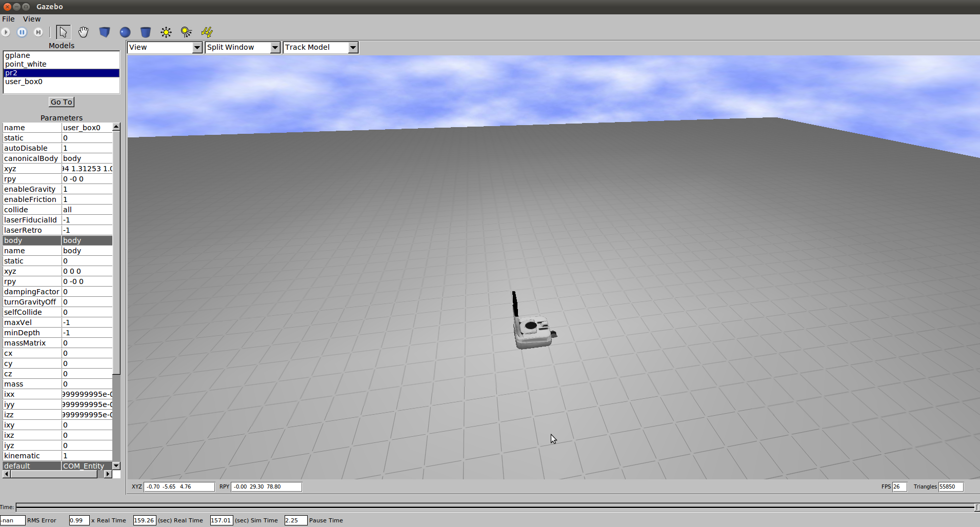Click the FPS value field

point(899,487)
